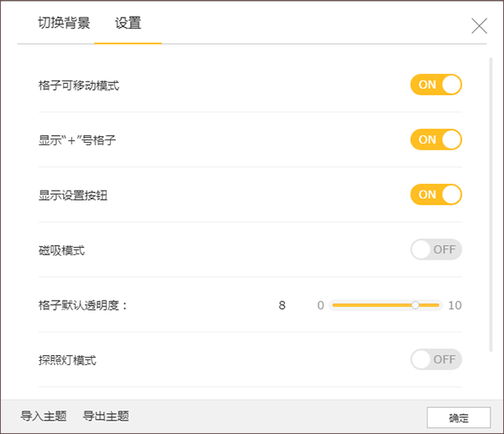This screenshot has height=434, width=504.
Task: Toggle off the 显示设置按钮 switch
Action: click(x=436, y=195)
